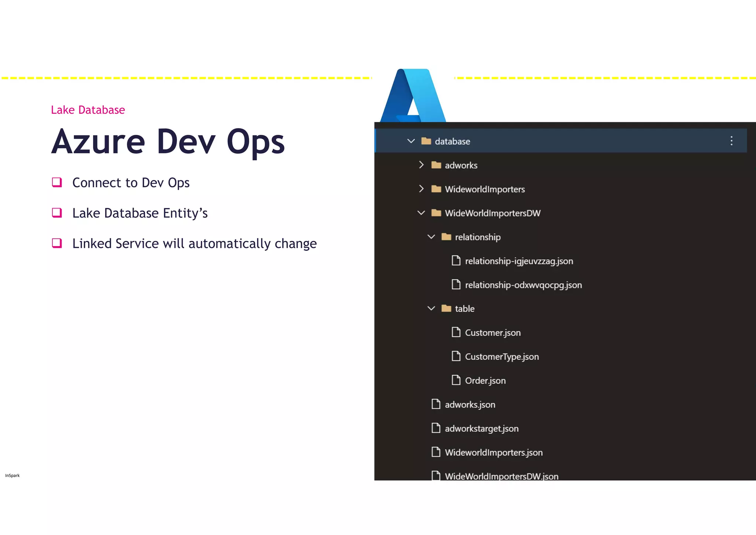Select the table folder name
Viewport: 756px width, 535px height.
pos(464,309)
